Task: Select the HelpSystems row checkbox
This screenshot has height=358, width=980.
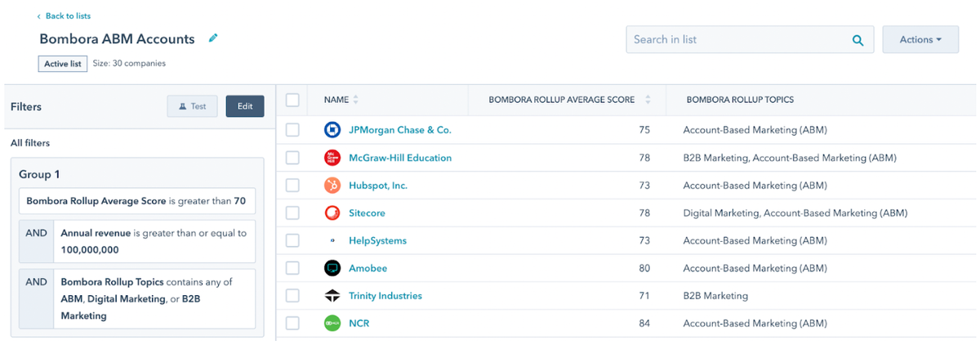Action: click(292, 241)
